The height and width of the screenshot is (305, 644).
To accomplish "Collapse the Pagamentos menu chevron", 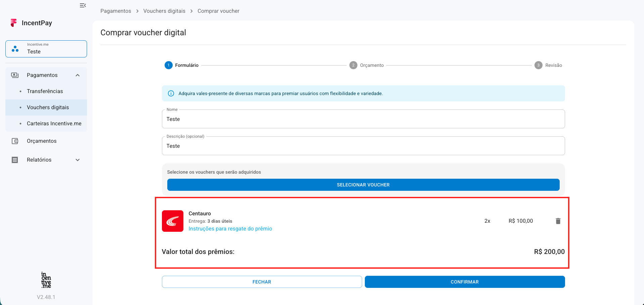I will (x=78, y=75).
